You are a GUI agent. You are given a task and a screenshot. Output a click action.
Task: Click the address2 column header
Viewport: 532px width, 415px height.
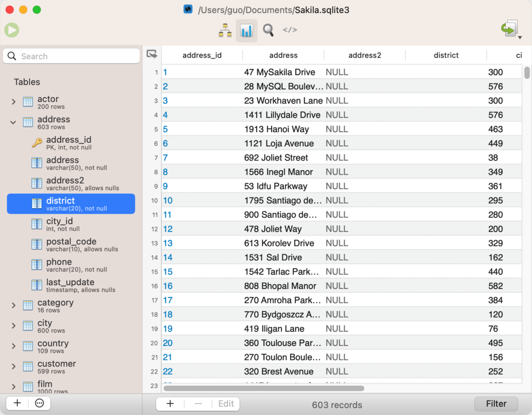(x=365, y=55)
